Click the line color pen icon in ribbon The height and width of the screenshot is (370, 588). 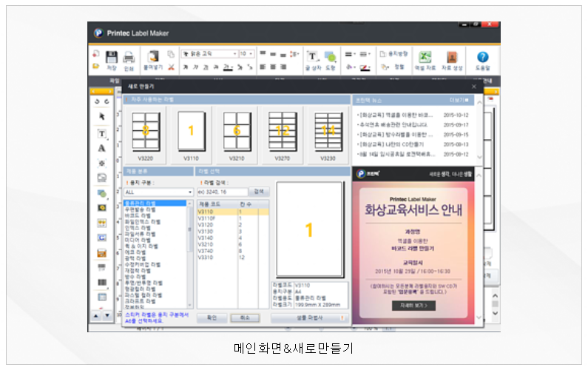click(x=365, y=67)
